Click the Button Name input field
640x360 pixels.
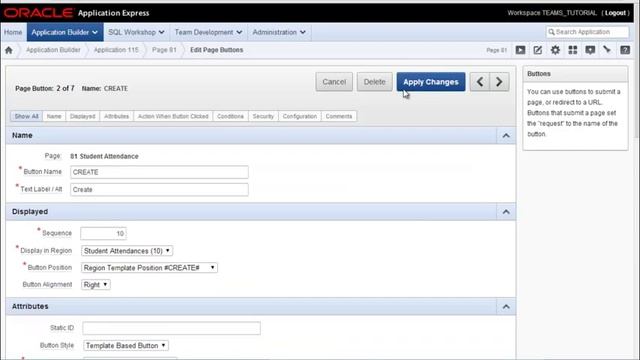(x=159, y=172)
